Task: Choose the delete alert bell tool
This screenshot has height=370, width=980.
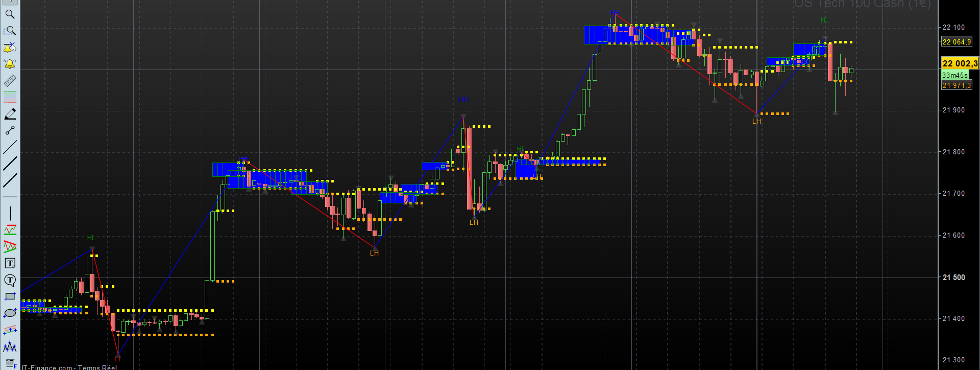Action: [x=10, y=48]
